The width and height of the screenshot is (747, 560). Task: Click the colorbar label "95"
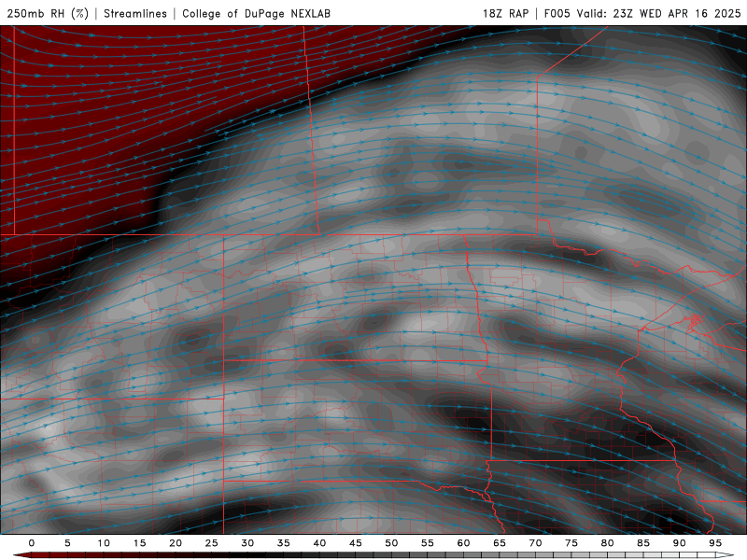click(715, 543)
